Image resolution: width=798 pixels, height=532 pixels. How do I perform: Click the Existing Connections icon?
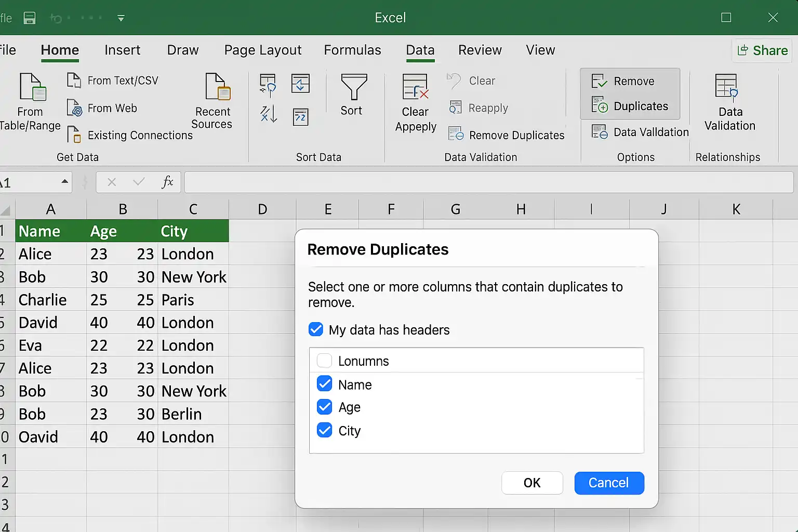(74, 135)
